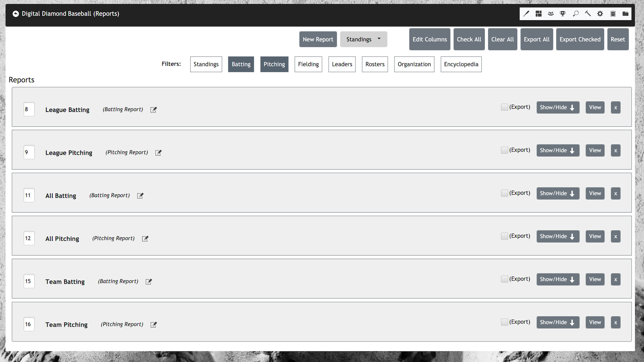Select the baseball bat icon in the toolbar
The height and width of the screenshot is (362, 644).
[x=526, y=13]
